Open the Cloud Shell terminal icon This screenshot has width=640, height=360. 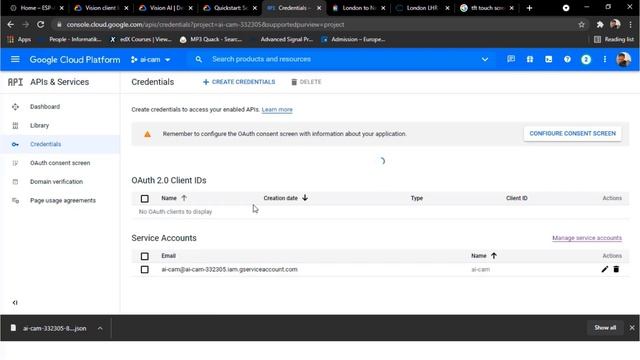coord(549,60)
